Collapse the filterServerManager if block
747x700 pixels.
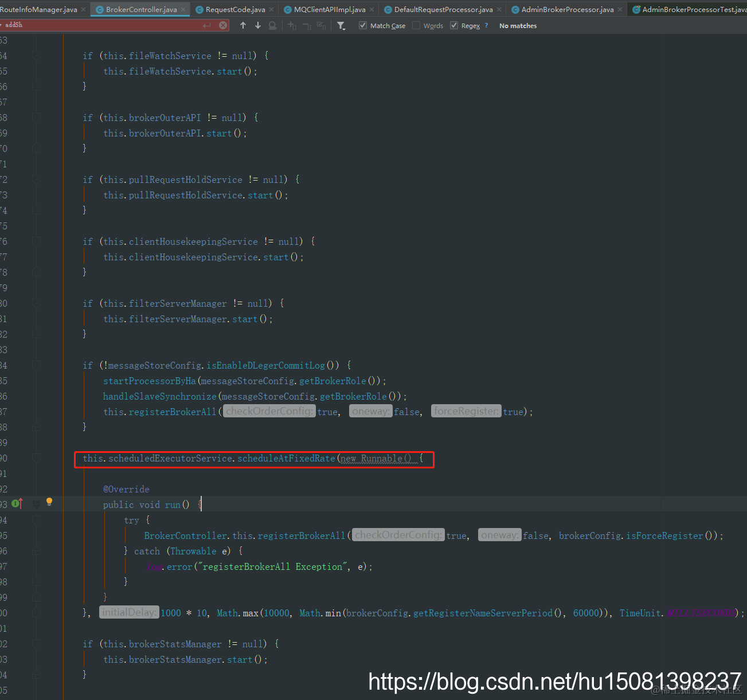pos(37,303)
